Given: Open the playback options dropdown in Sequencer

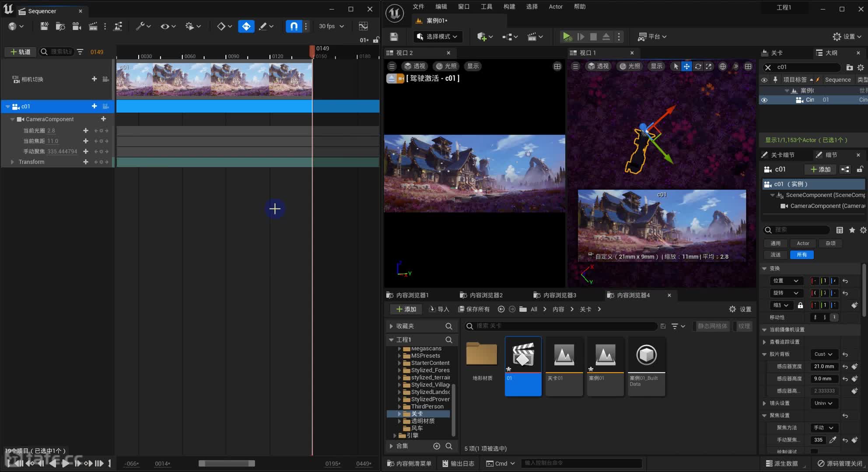Looking at the screenshot, I should click(x=193, y=26).
